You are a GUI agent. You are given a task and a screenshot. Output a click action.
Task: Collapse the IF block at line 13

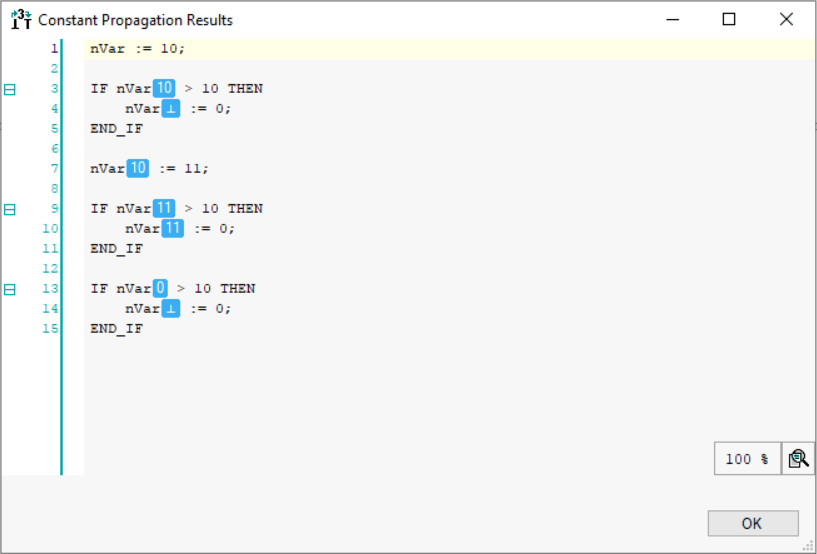pyautogui.click(x=9, y=289)
